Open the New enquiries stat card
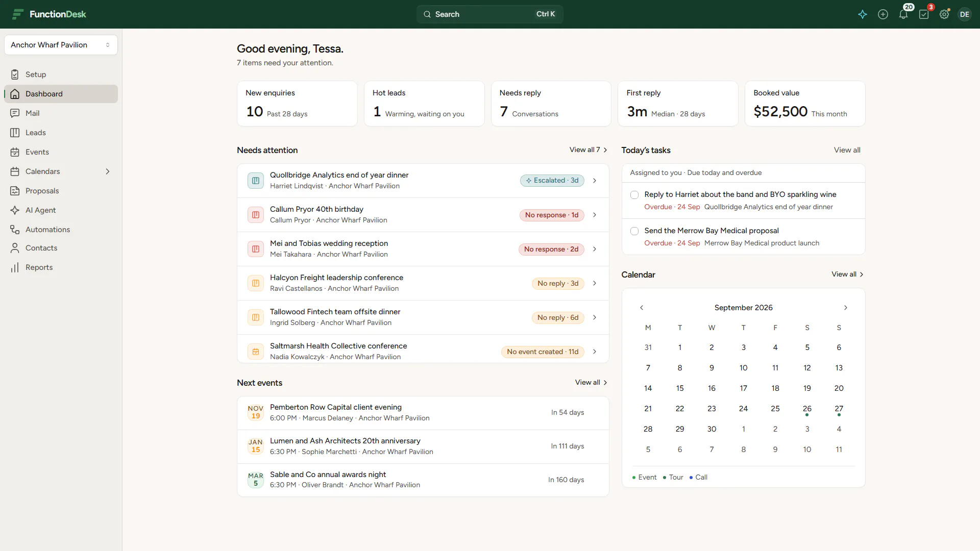 click(x=297, y=104)
